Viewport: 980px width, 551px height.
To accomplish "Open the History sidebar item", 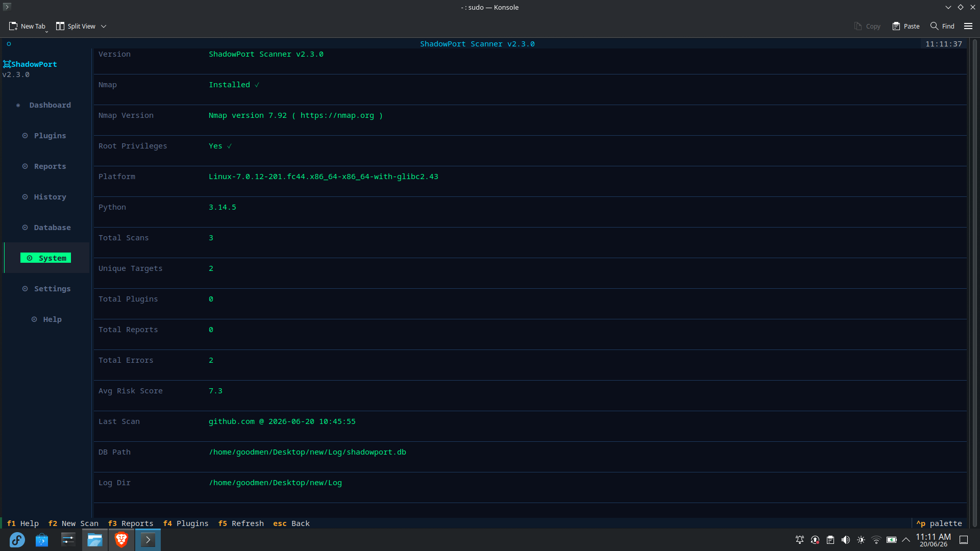I will click(x=46, y=197).
